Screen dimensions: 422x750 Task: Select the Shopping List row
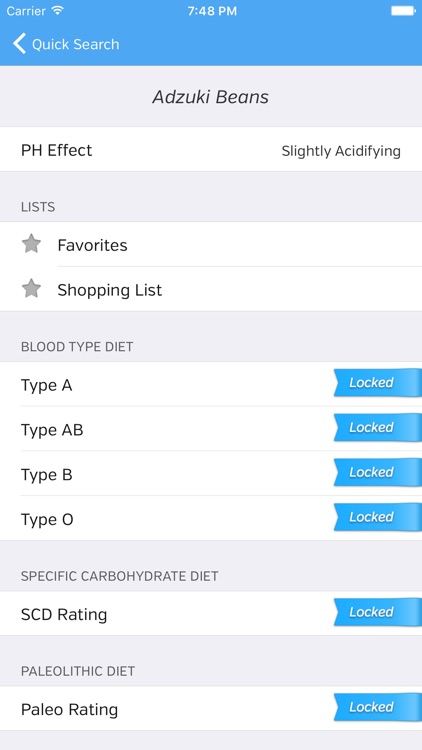click(x=211, y=289)
